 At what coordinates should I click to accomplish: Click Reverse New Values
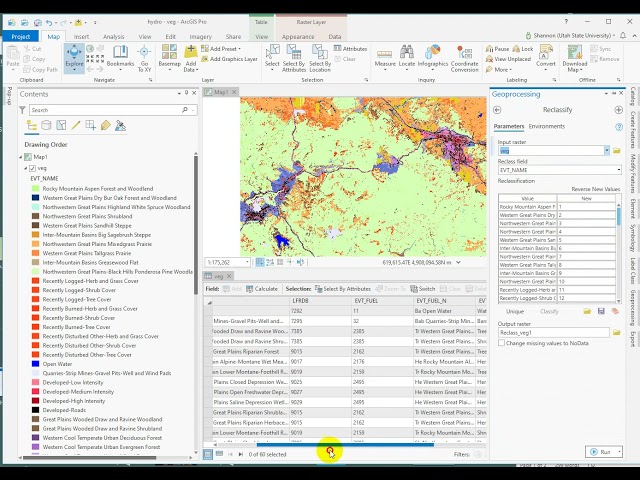coord(595,189)
